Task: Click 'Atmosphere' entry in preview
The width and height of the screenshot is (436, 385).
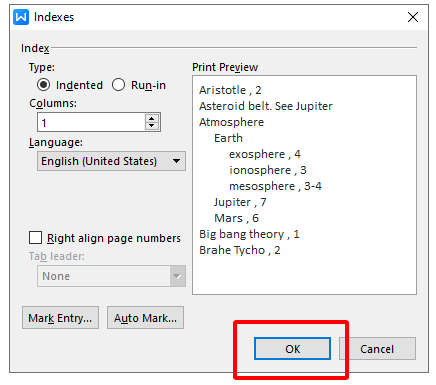Action: (x=231, y=122)
